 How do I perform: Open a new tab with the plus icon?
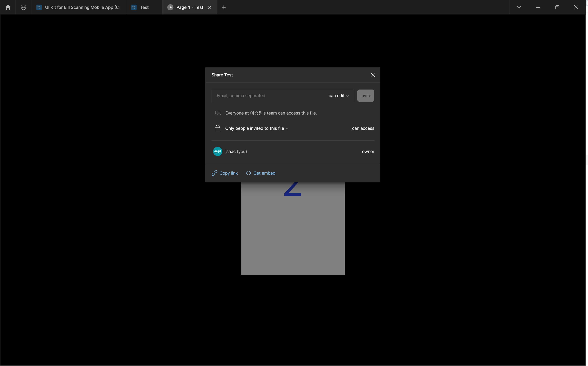click(224, 7)
